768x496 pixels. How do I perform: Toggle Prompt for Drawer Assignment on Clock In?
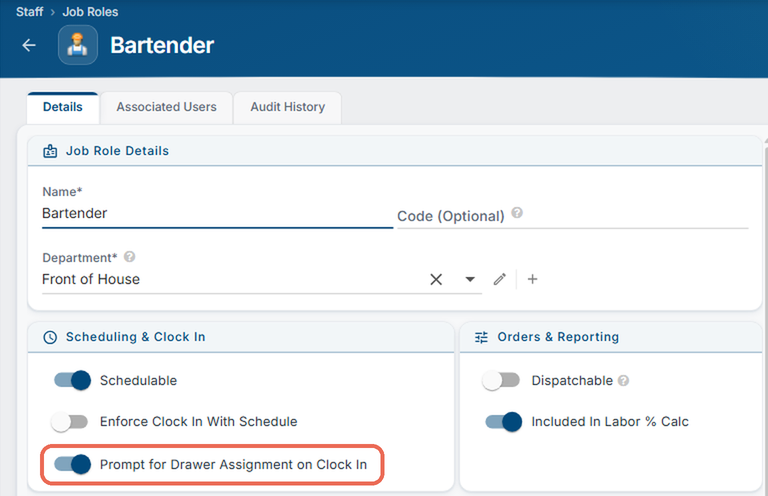pos(72,464)
